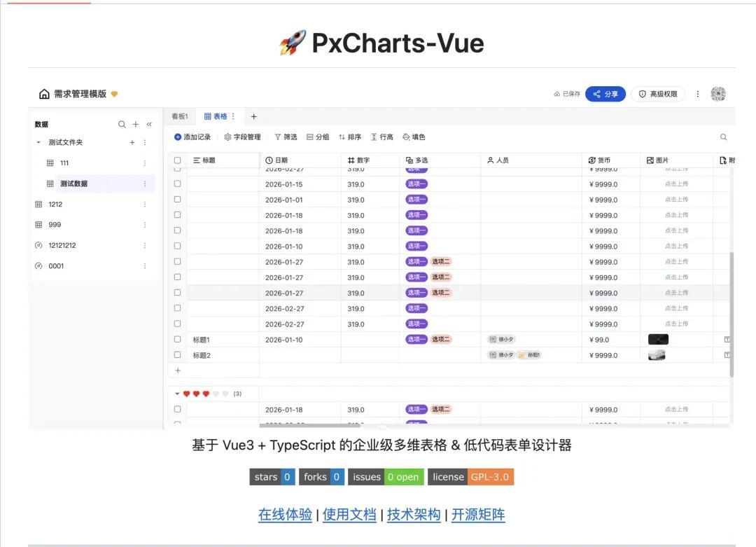Open 排序 sort options
This screenshot has width=756, height=547.
[350, 137]
